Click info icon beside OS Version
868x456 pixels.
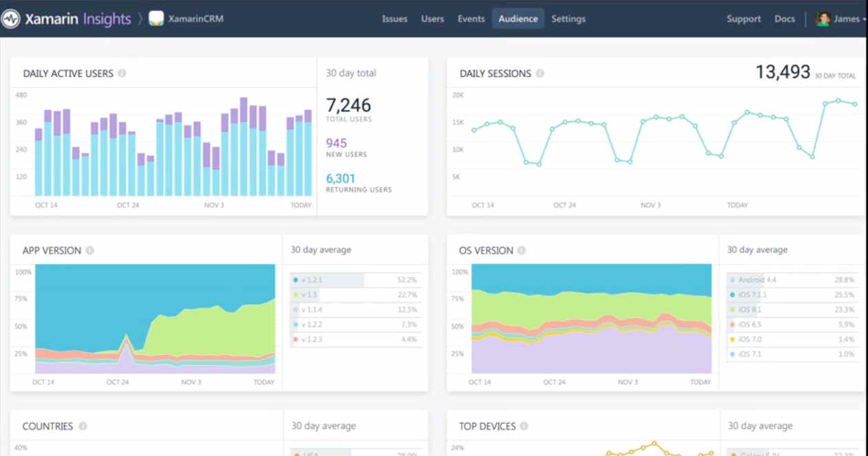coord(522,250)
